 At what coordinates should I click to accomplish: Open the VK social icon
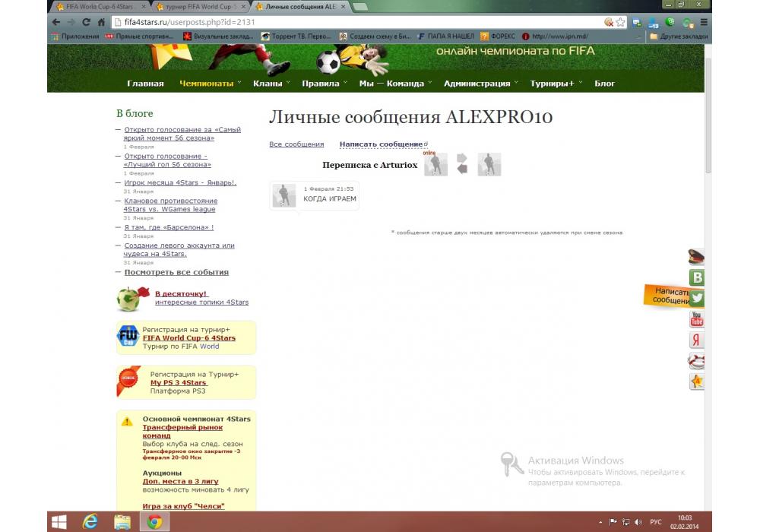[696, 277]
